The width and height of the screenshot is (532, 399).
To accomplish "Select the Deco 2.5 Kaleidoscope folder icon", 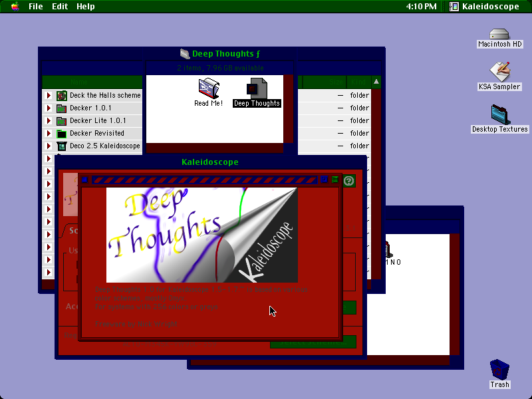I will (x=61, y=146).
